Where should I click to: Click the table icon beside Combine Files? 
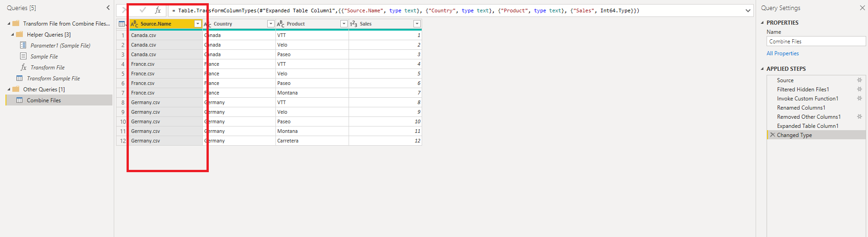point(20,100)
